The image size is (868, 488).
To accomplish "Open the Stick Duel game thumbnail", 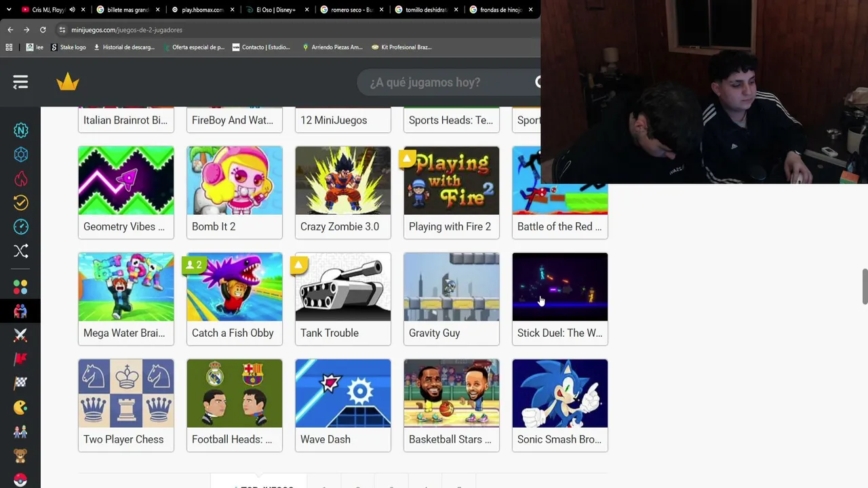I will click(x=560, y=287).
